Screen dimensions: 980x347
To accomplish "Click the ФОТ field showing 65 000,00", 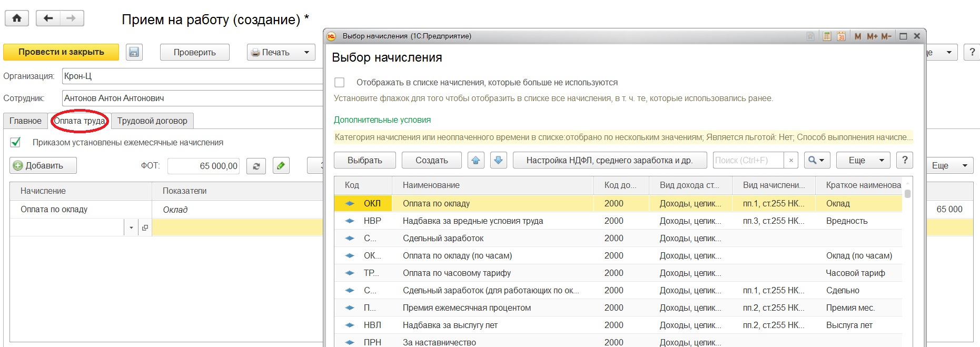I will pyautogui.click(x=204, y=166).
